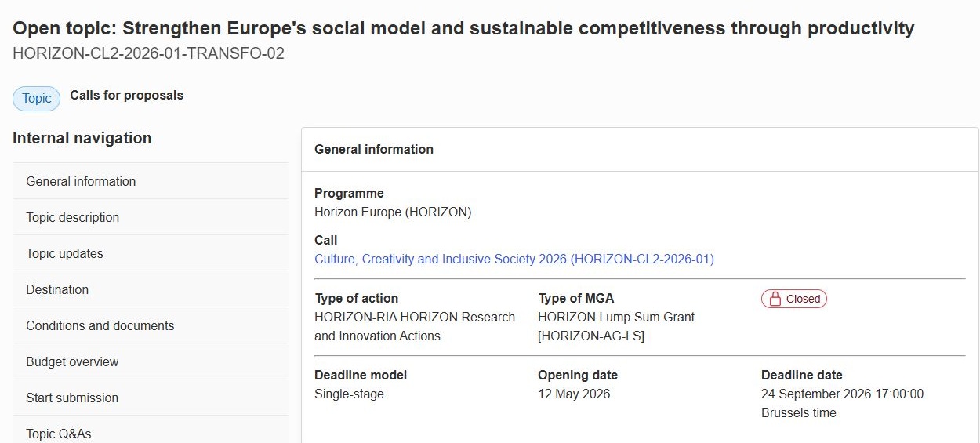The height and width of the screenshot is (443, 980).
Task: Click the Open topic page title
Action: coord(463,29)
